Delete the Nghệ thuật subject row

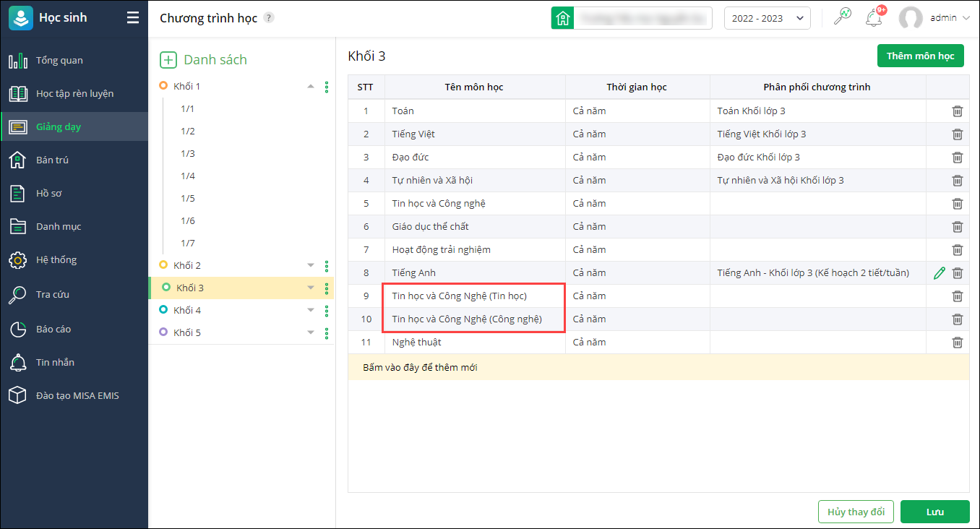[x=957, y=343]
